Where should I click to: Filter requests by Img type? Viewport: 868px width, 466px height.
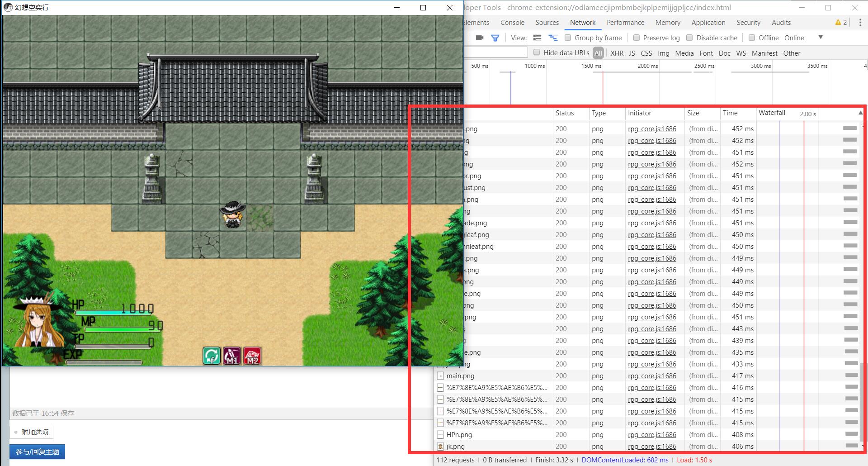tap(663, 53)
